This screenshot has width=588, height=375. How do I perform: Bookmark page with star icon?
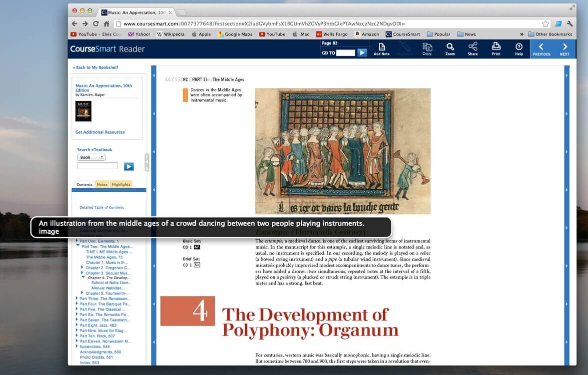[x=545, y=23]
